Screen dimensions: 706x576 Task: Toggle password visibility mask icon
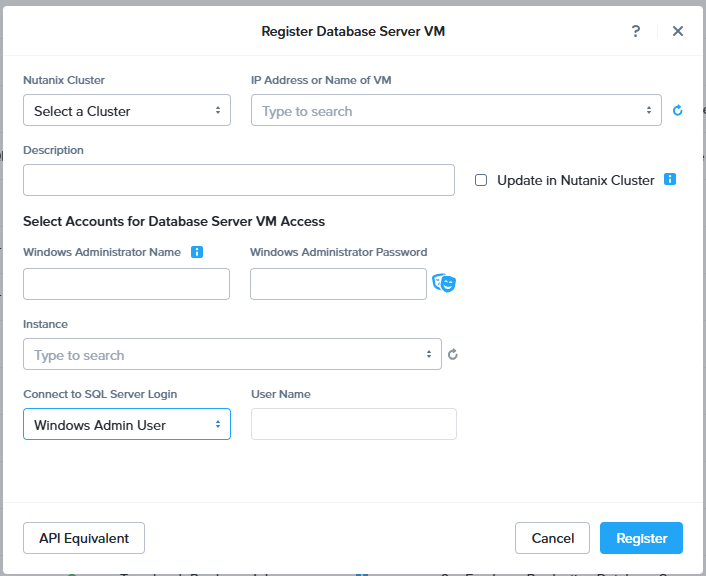(444, 284)
